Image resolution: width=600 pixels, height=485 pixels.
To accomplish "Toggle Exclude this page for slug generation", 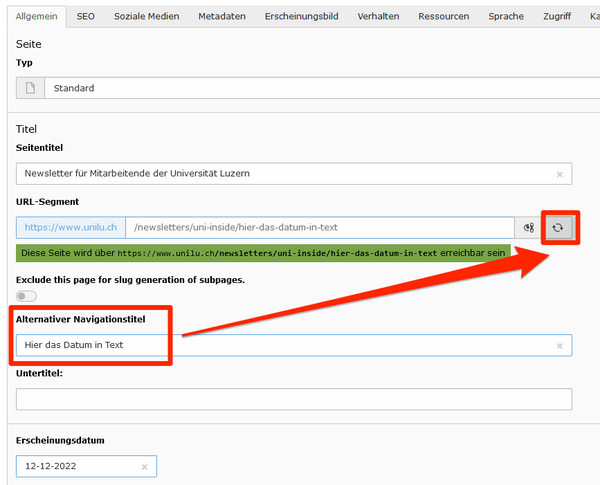I will coord(26,296).
